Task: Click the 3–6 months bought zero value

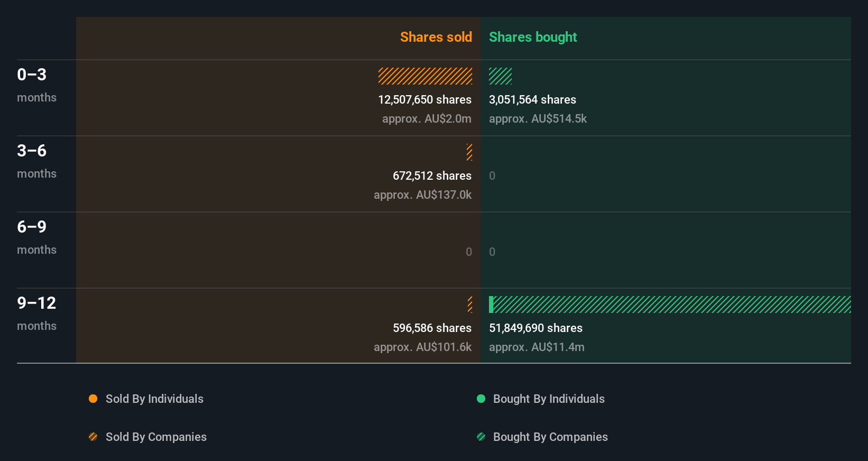Action: (x=492, y=176)
